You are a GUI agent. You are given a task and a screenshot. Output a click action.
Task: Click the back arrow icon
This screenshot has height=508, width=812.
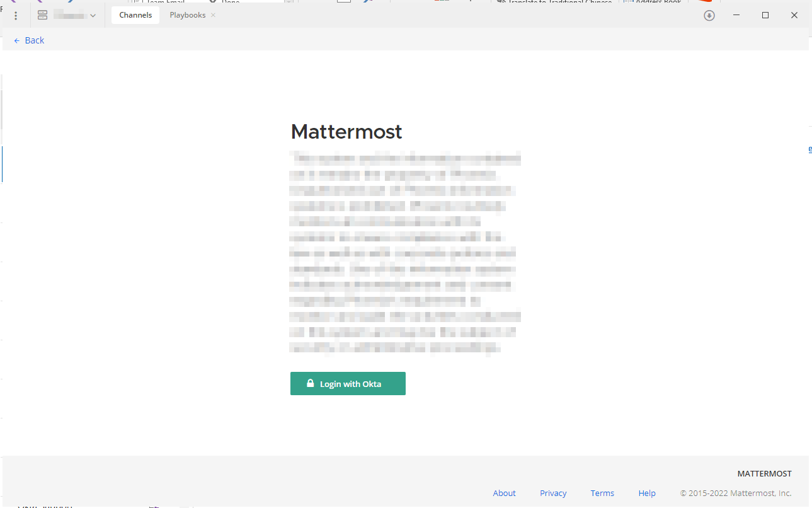16,40
